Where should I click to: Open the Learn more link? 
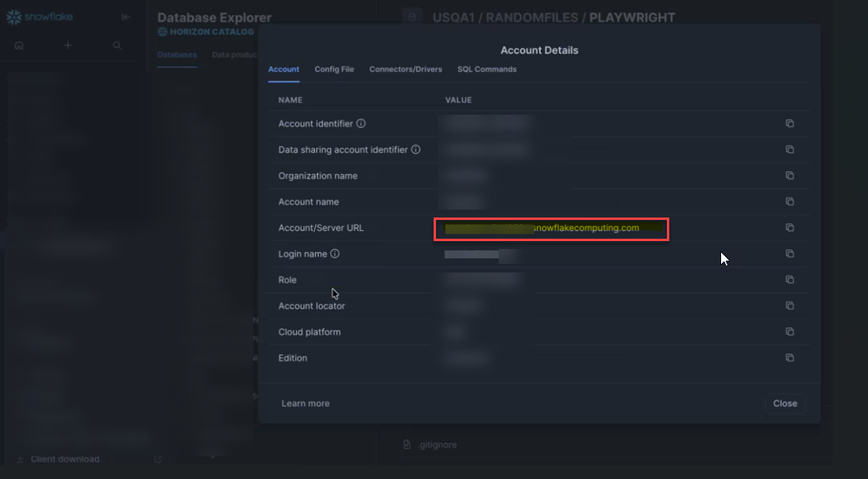tap(306, 404)
